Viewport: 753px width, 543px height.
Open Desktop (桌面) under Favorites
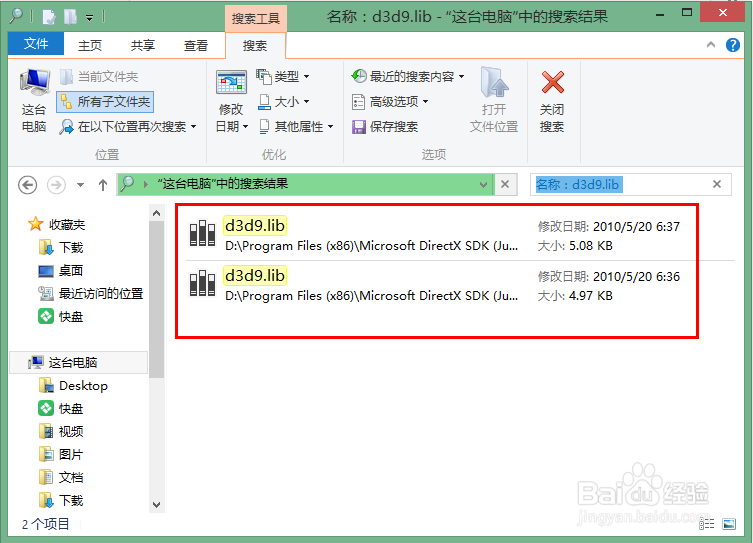click(x=61, y=270)
